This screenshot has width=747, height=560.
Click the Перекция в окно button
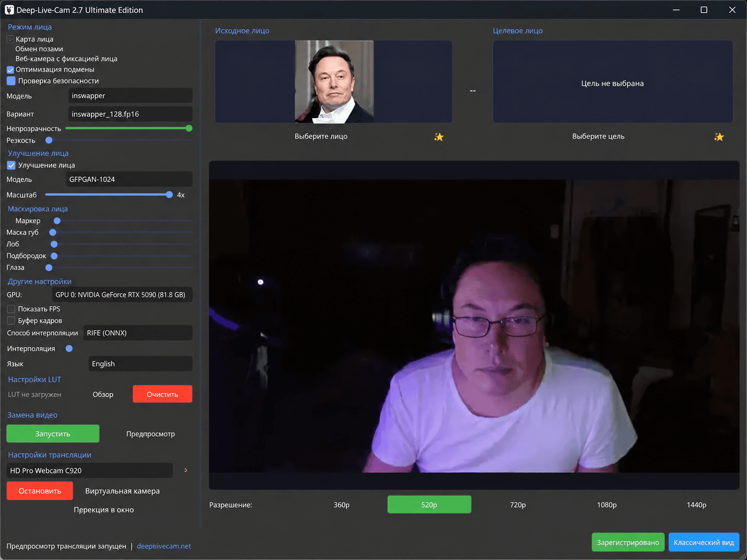104,510
